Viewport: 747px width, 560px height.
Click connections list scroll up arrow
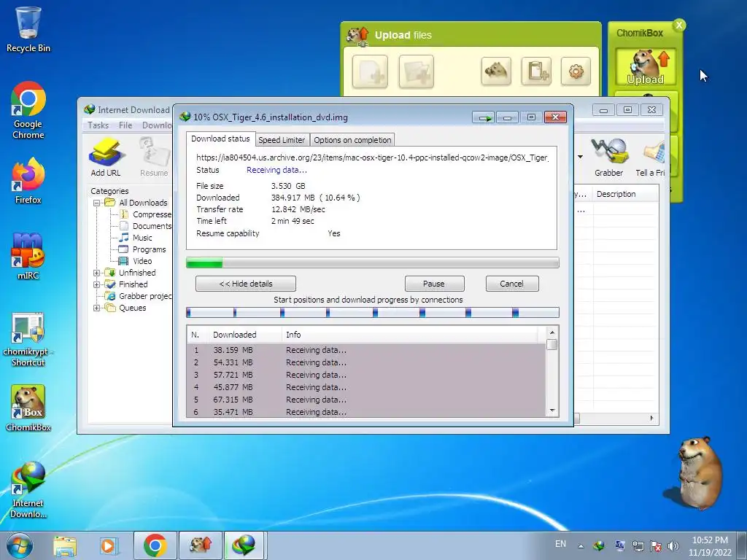click(552, 332)
